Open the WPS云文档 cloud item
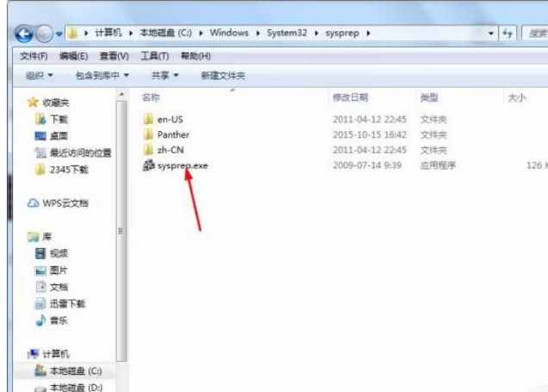 (58, 203)
